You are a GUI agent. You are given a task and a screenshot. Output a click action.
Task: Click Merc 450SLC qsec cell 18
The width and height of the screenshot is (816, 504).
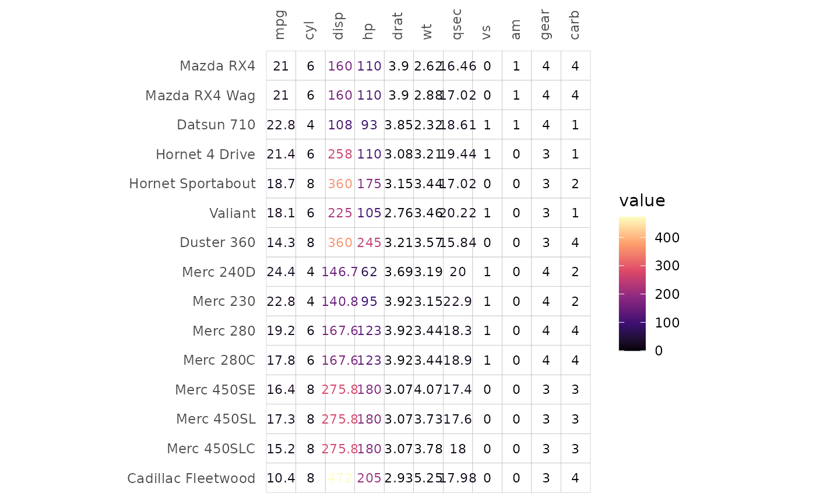tap(458, 449)
